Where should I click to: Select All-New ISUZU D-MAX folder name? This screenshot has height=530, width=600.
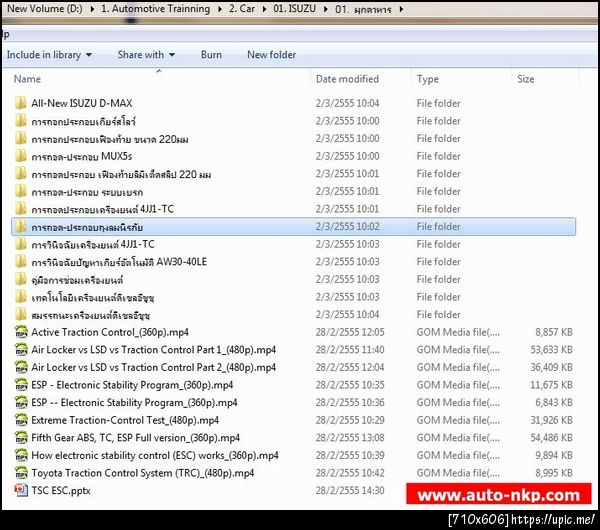pyautogui.click(x=82, y=103)
